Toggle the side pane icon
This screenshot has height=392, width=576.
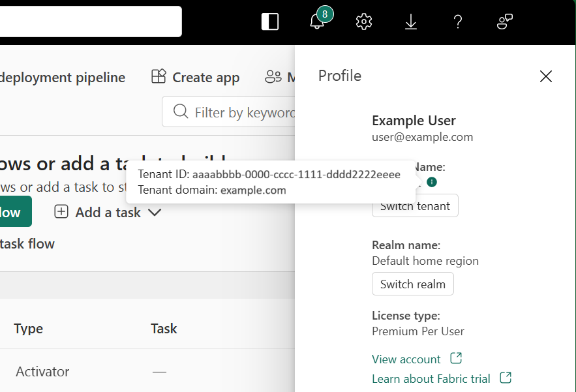point(269,21)
